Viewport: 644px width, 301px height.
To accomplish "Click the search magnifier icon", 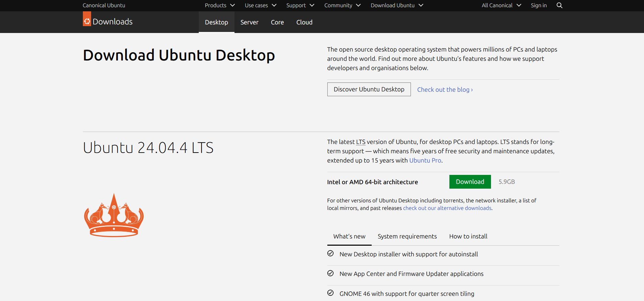I will coord(559,5).
